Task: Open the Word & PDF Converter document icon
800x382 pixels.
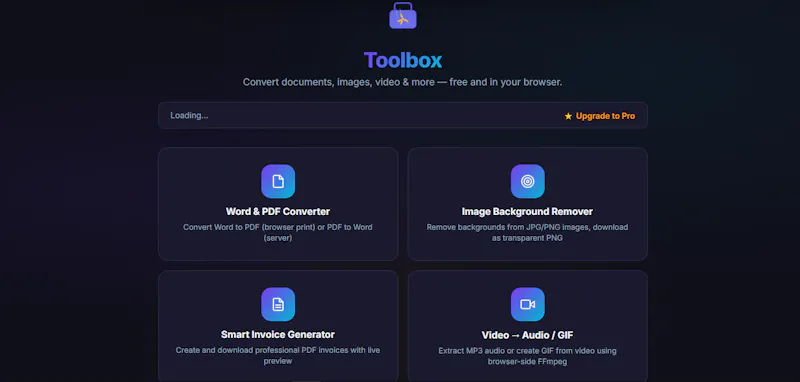Action: (278, 181)
